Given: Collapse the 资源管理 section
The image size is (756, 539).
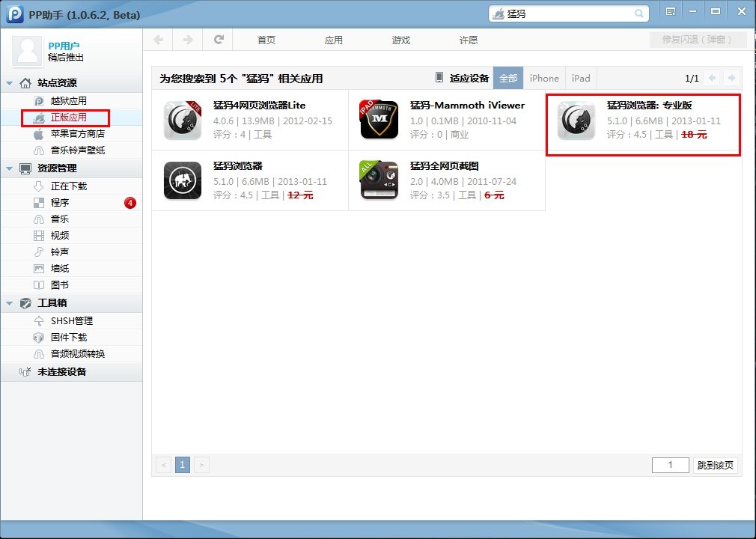Looking at the screenshot, I should click(9, 168).
